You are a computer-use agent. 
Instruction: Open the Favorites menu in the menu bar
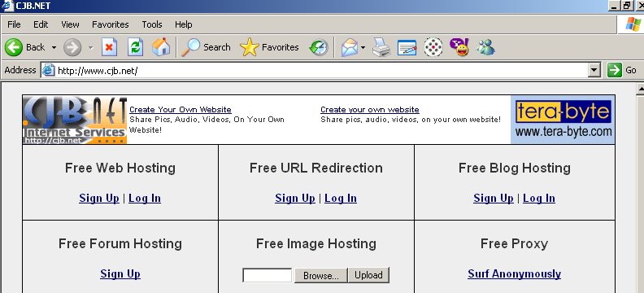110,24
